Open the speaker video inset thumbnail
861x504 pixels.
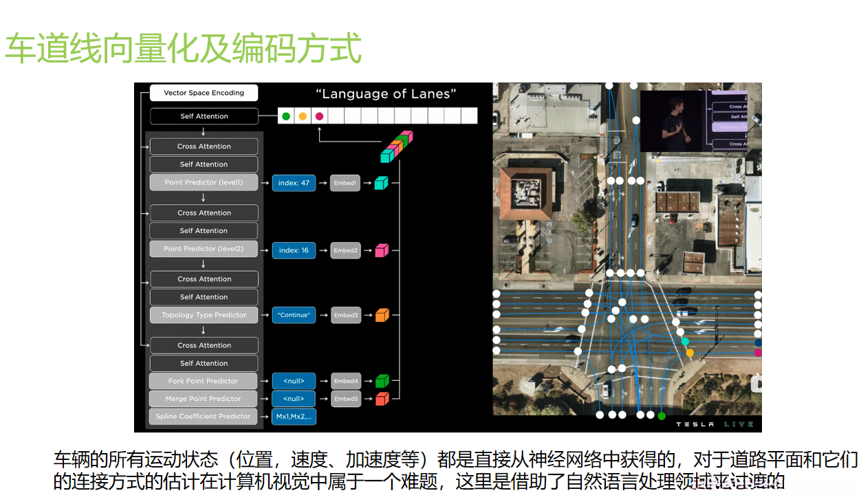coord(693,122)
